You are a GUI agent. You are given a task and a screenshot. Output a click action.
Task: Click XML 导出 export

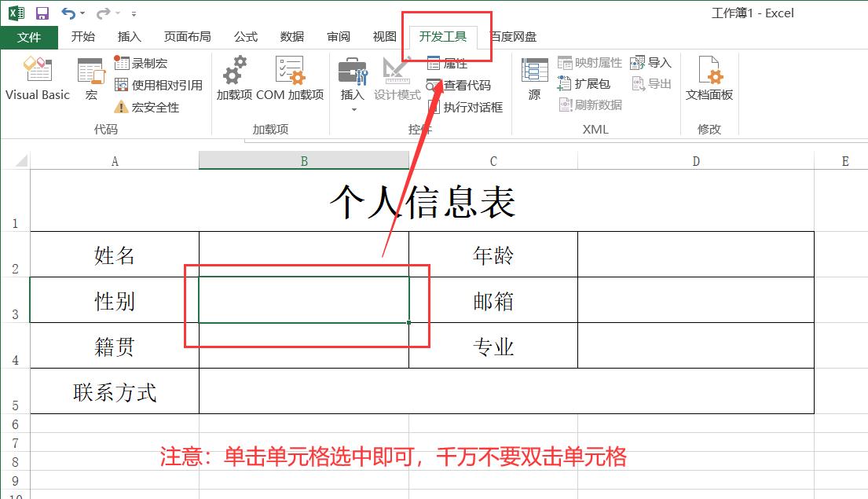coord(651,83)
